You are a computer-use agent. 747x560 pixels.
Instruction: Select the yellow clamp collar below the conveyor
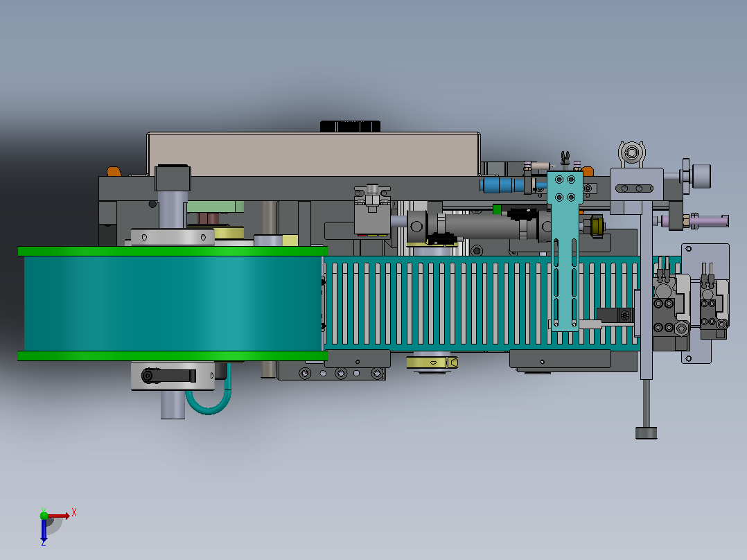(432, 362)
